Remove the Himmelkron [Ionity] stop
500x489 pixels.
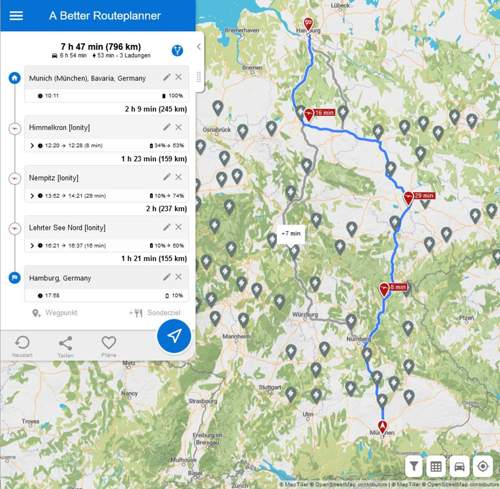coord(179,127)
